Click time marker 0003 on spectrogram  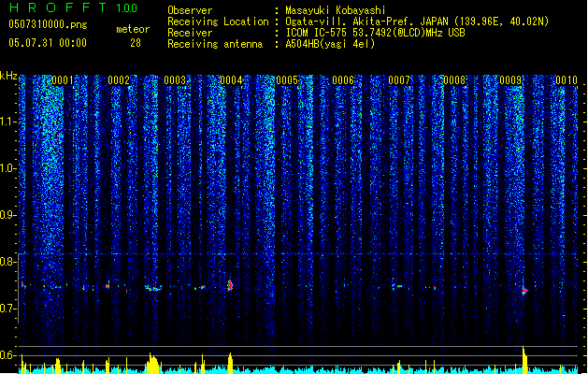[x=175, y=80]
